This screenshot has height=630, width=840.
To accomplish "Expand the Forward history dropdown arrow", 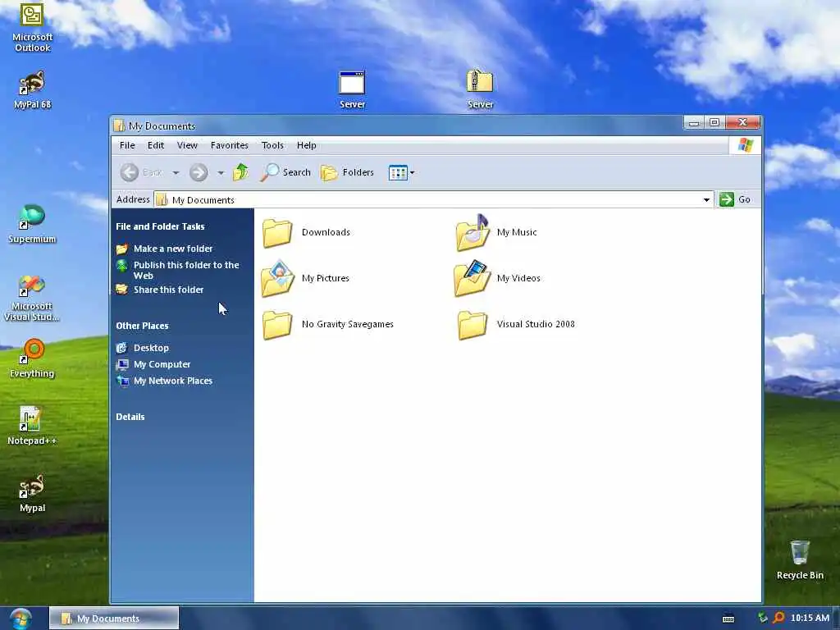I will pos(221,172).
